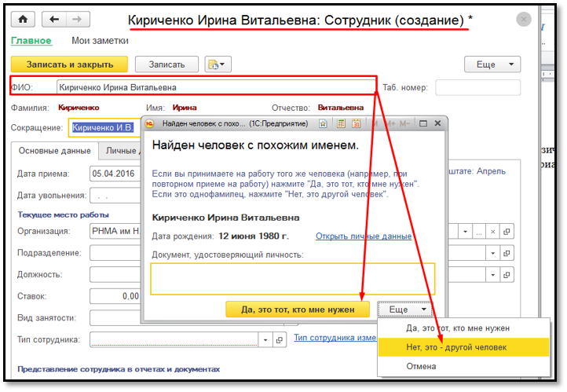Click the Дата увольнения field

[115, 196]
